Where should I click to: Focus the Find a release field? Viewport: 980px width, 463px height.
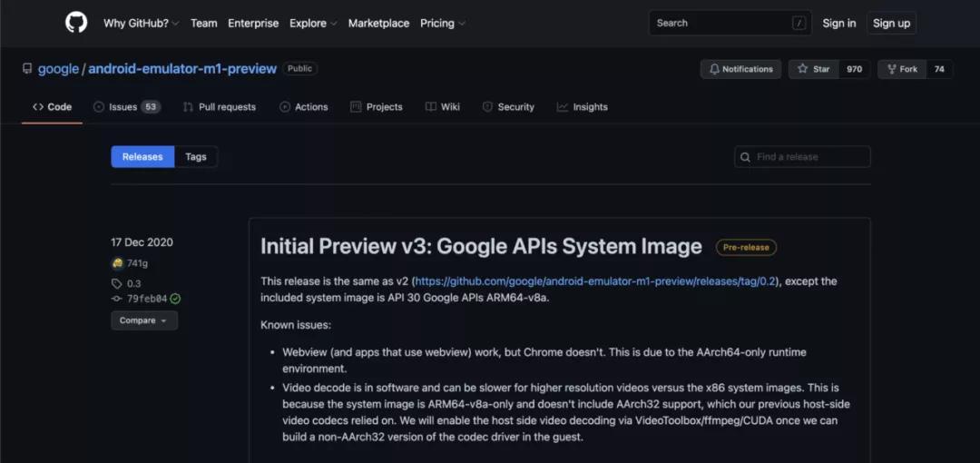point(803,157)
